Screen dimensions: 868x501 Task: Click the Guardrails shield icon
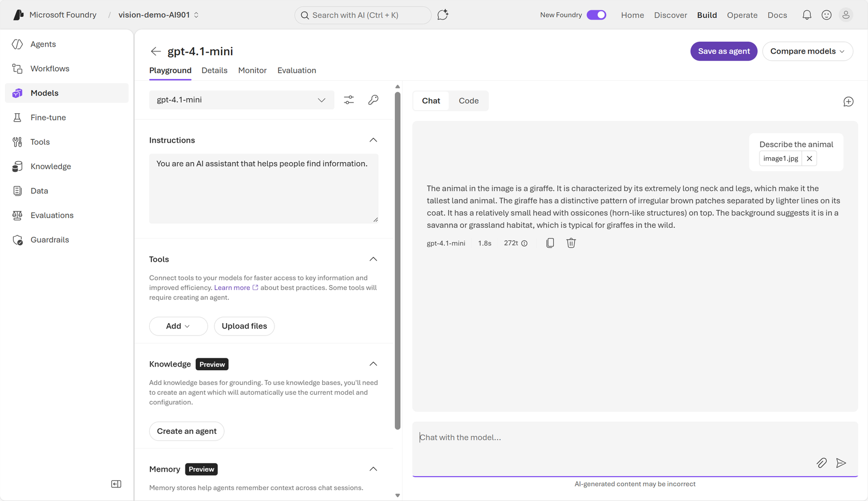[17, 240]
